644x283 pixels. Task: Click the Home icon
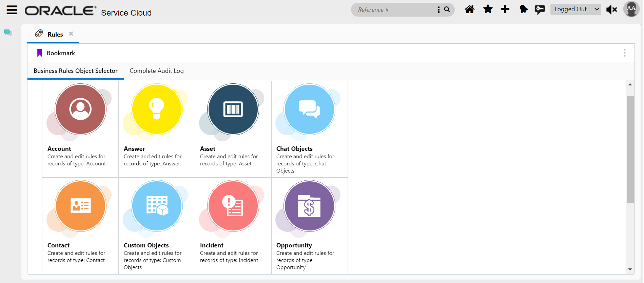pyautogui.click(x=469, y=9)
